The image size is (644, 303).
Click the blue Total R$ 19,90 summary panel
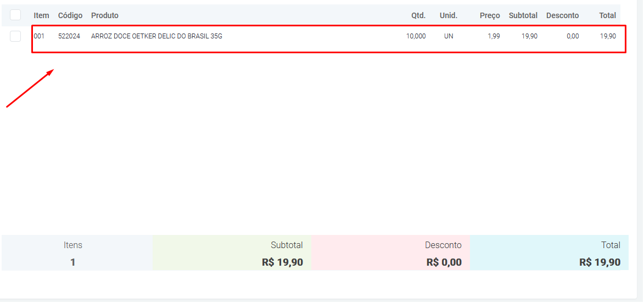[x=549, y=253]
